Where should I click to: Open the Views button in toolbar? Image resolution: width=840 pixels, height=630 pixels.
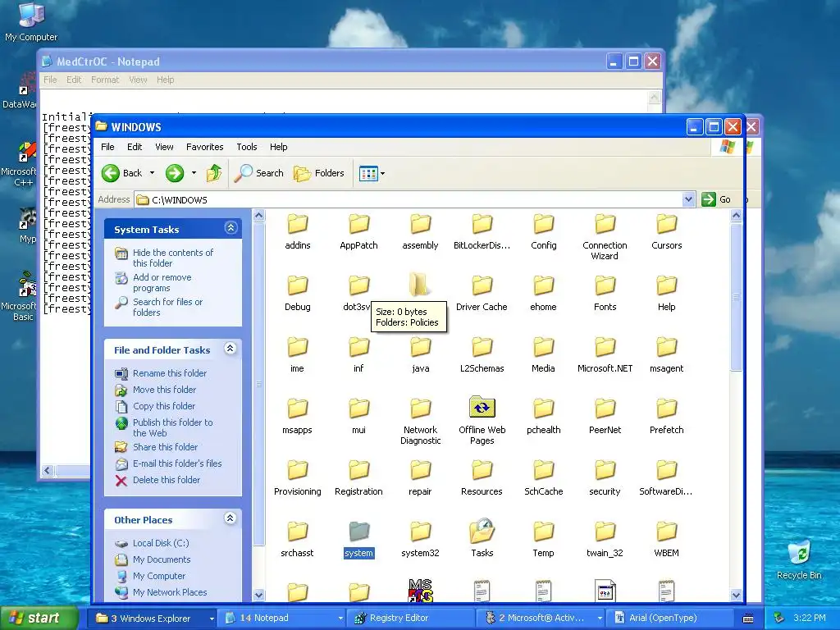(x=368, y=174)
